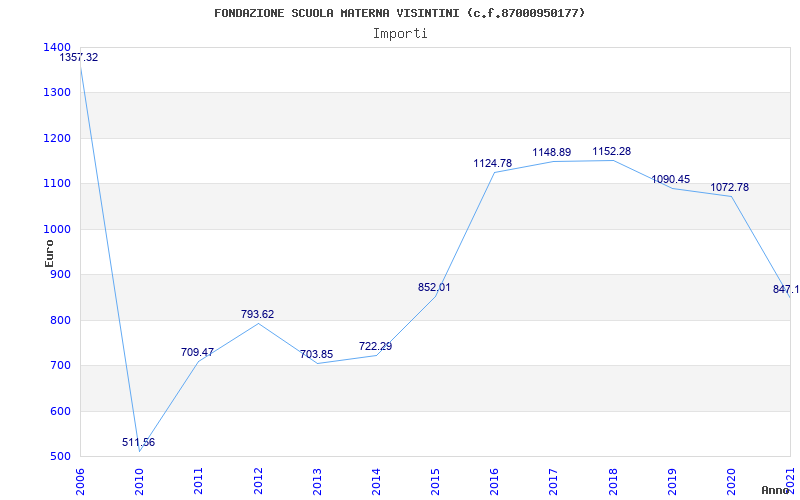Select the 1124.78 data label
Screen dimensions: 800x500
coord(493,163)
